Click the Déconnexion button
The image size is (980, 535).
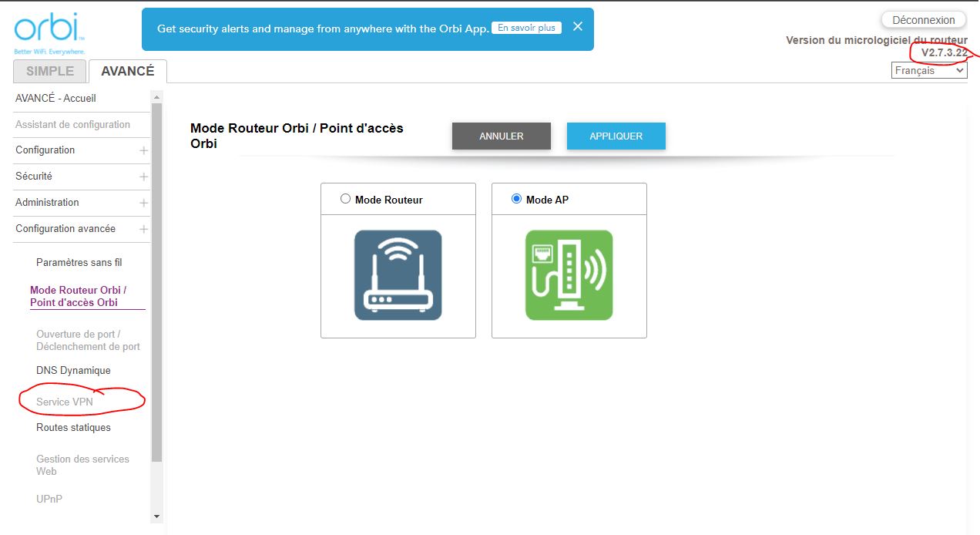click(923, 20)
